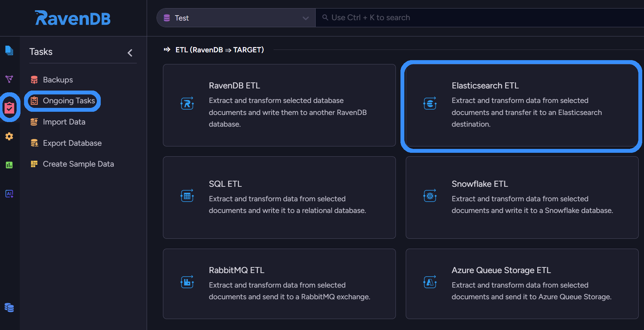The width and height of the screenshot is (644, 330).
Task: Click the 'transfer it to an Elasticsearch destination' description
Action: click(527, 112)
